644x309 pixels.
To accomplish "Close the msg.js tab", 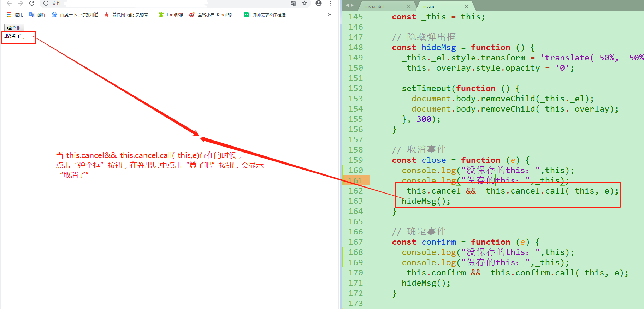I will point(466,6).
